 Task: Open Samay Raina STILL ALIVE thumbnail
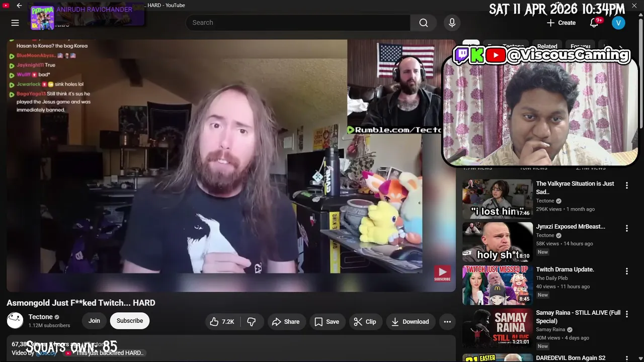point(497,328)
